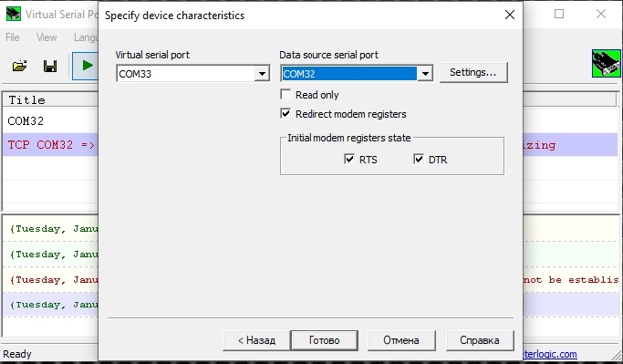Expand the Virtual serial port dropdown
This screenshot has width=623, height=364.
coord(262,74)
